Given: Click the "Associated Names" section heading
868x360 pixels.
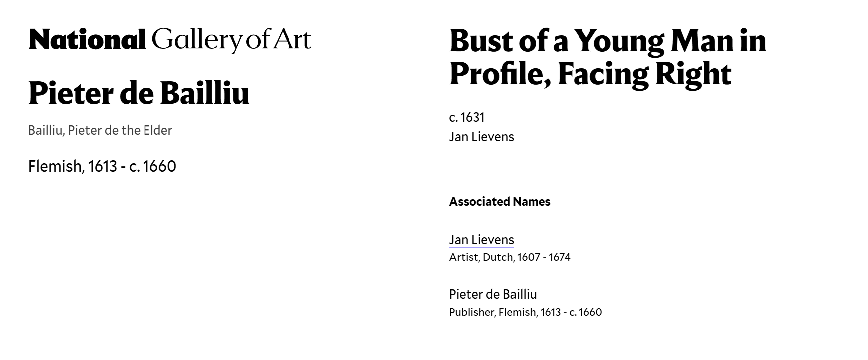Looking at the screenshot, I should [500, 202].
